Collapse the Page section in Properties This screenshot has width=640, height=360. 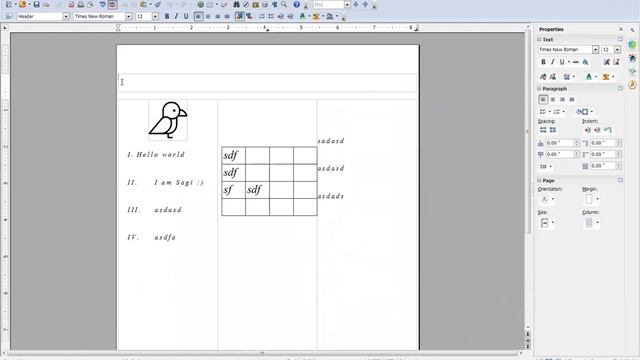[539, 180]
